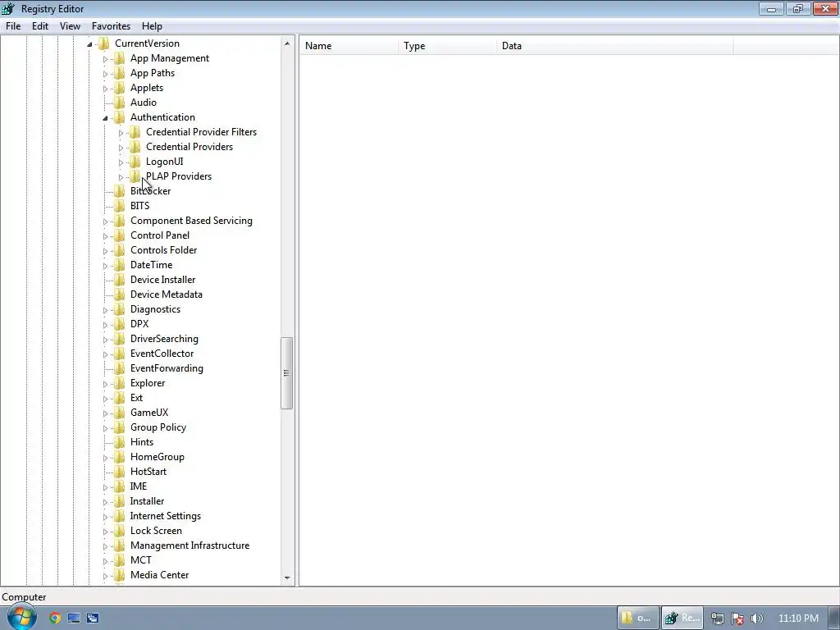The width and height of the screenshot is (840, 630).
Task: Select the PLAP Providers key
Action: [179, 176]
